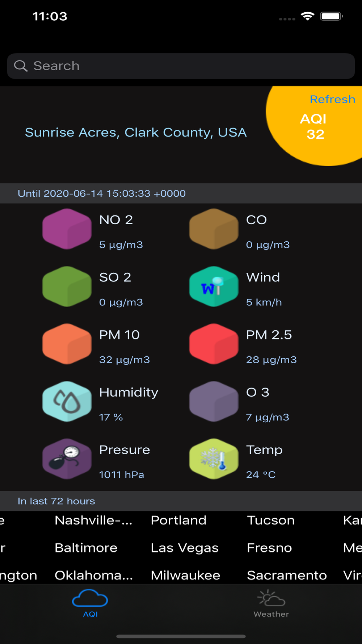Select Tucson in the city list
362x644 pixels.
coord(271,520)
